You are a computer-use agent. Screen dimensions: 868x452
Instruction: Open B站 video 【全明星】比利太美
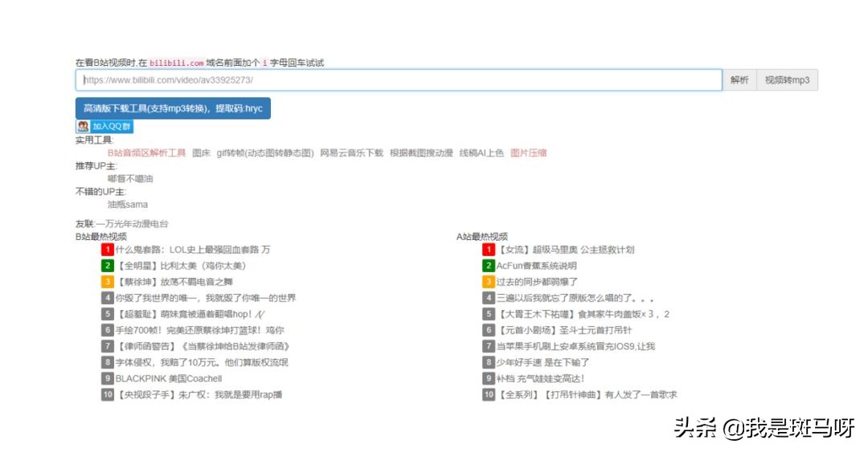click(x=181, y=266)
